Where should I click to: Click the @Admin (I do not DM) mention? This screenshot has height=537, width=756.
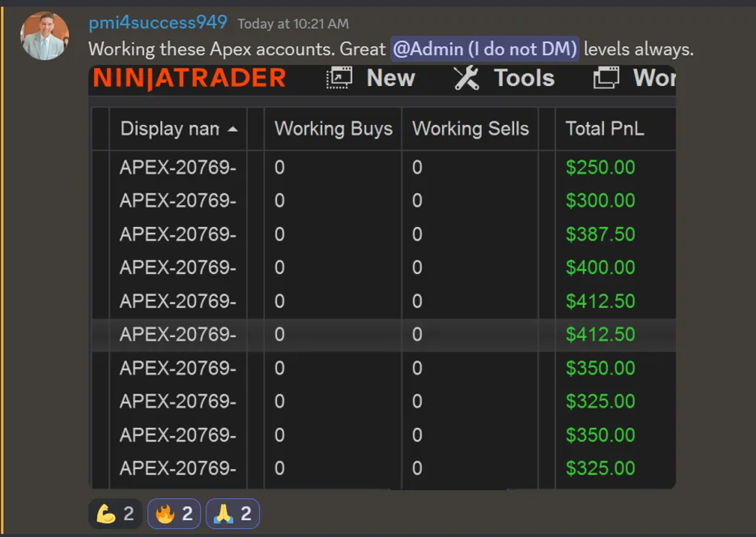click(484, 49)
